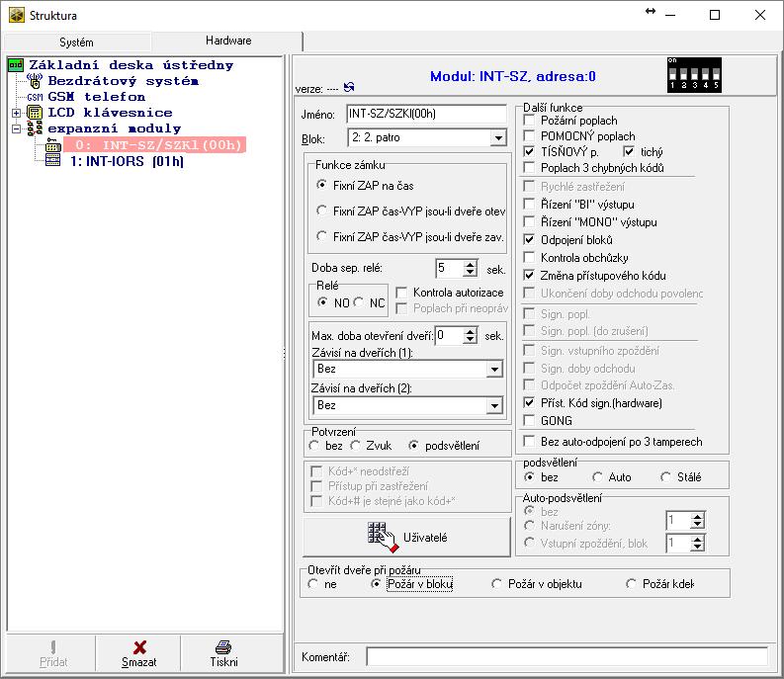Enable Bez auto-odpojení po 3 tamperech

point(529,442)
